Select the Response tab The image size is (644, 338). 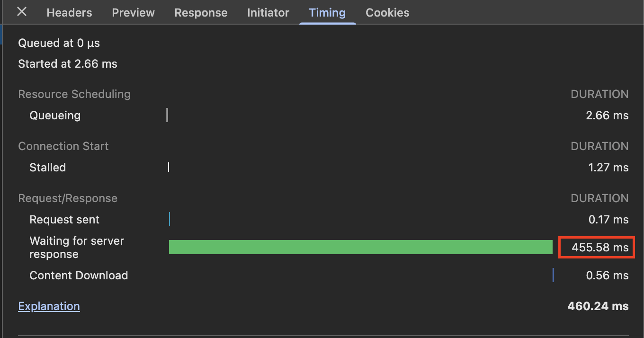(201, 13)
